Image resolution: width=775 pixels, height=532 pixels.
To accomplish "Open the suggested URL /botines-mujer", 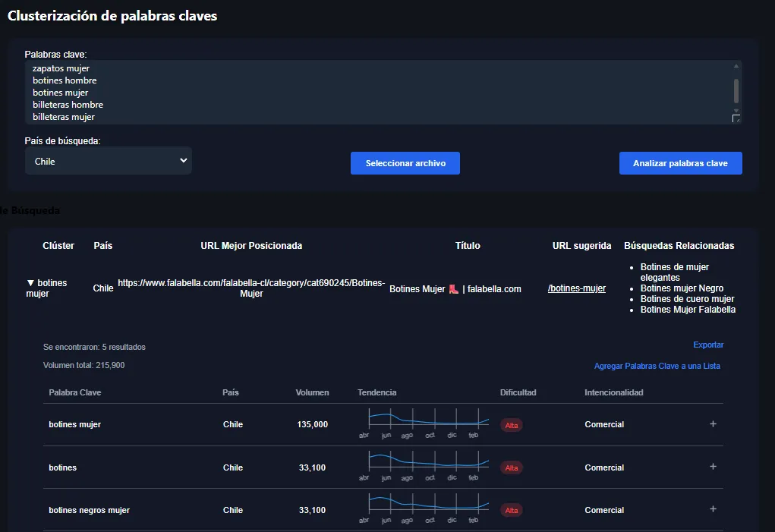I will tap(577, 288).
